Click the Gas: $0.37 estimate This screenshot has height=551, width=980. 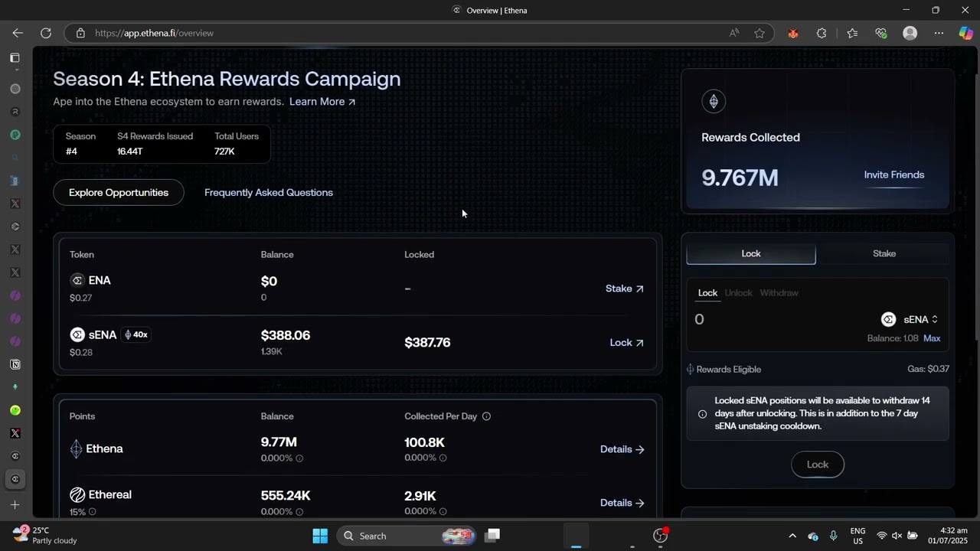tap(928, 369)
